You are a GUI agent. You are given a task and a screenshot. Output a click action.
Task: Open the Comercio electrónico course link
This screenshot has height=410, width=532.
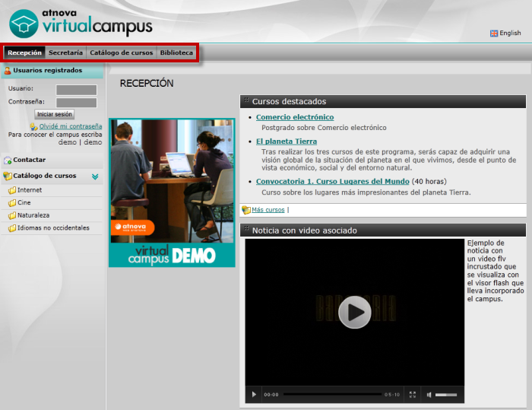(295, 117)
